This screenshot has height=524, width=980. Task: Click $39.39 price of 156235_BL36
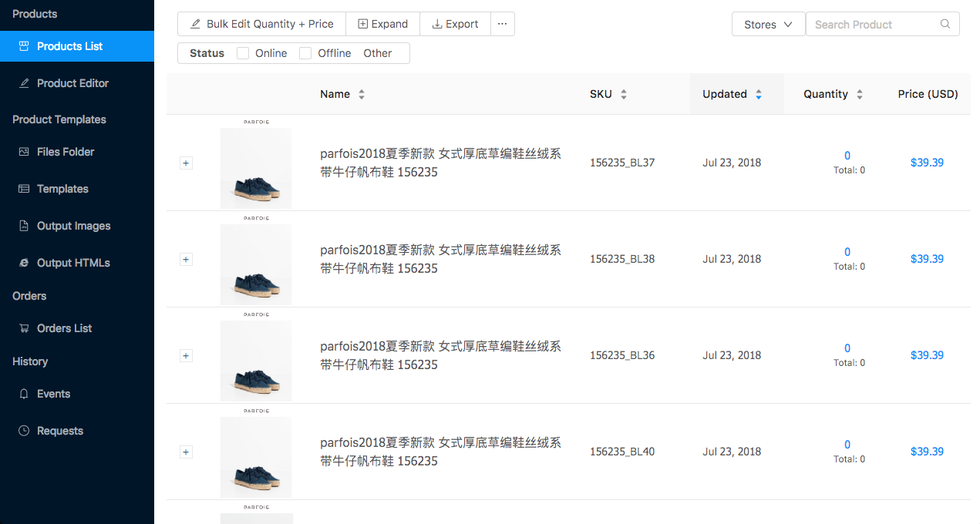coord(927,355)
